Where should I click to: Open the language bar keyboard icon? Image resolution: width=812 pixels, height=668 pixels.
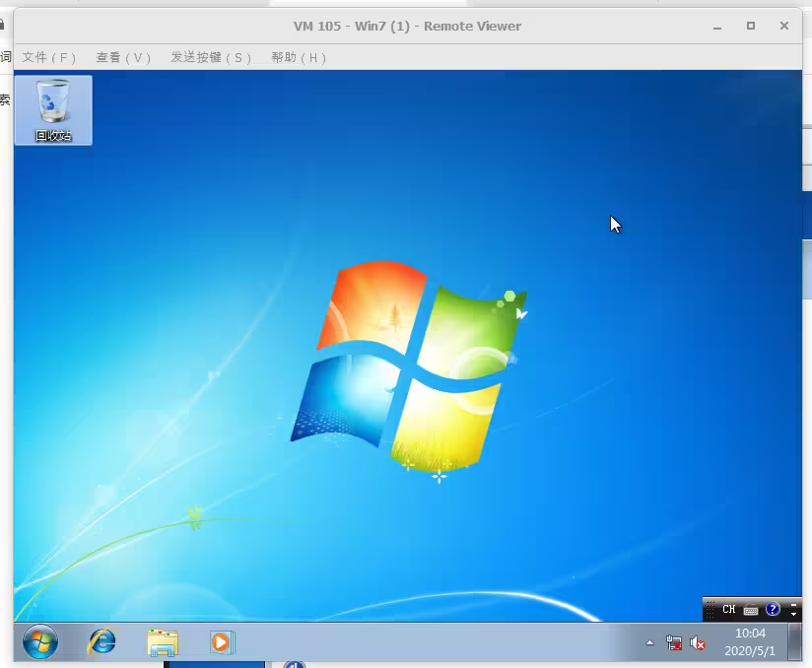(x=751, y=610)
